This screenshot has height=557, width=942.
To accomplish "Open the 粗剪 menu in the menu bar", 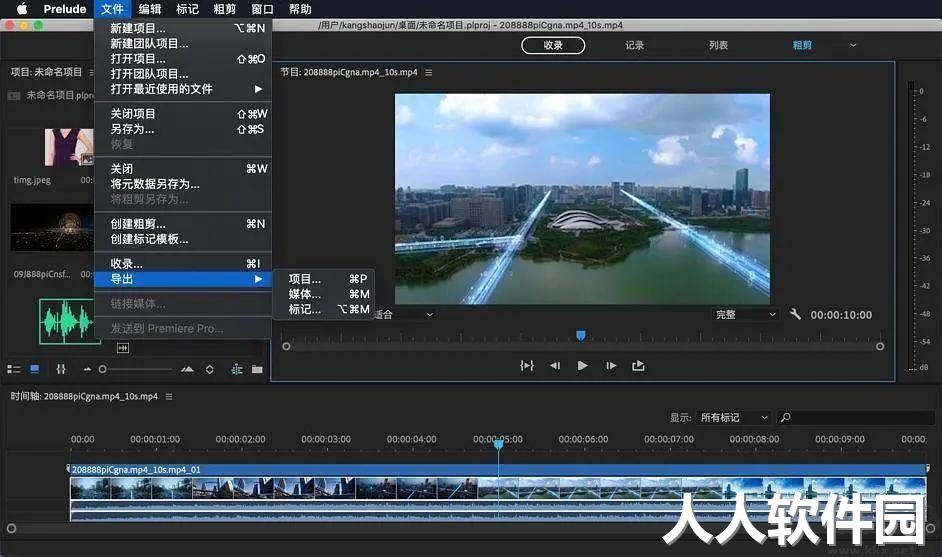I will tap(225, 9).
